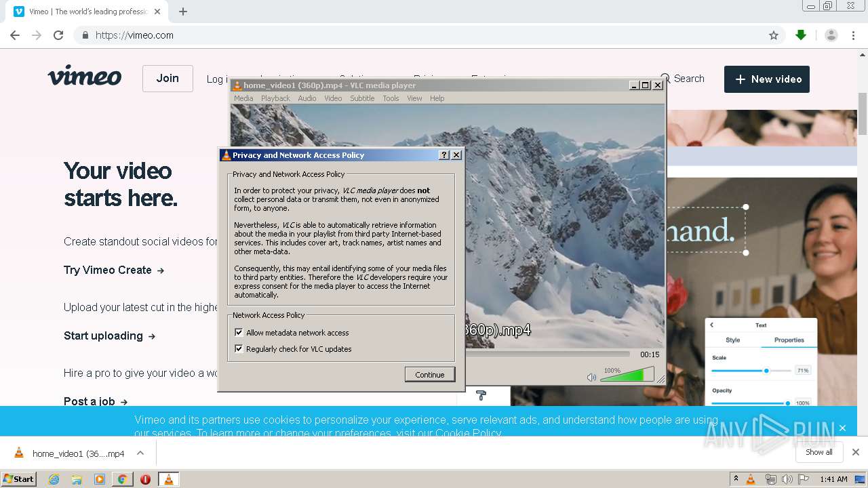Close the Vimeo browser tab
Viewport: 868px width, 488px height.
click(x=157, y=12)
